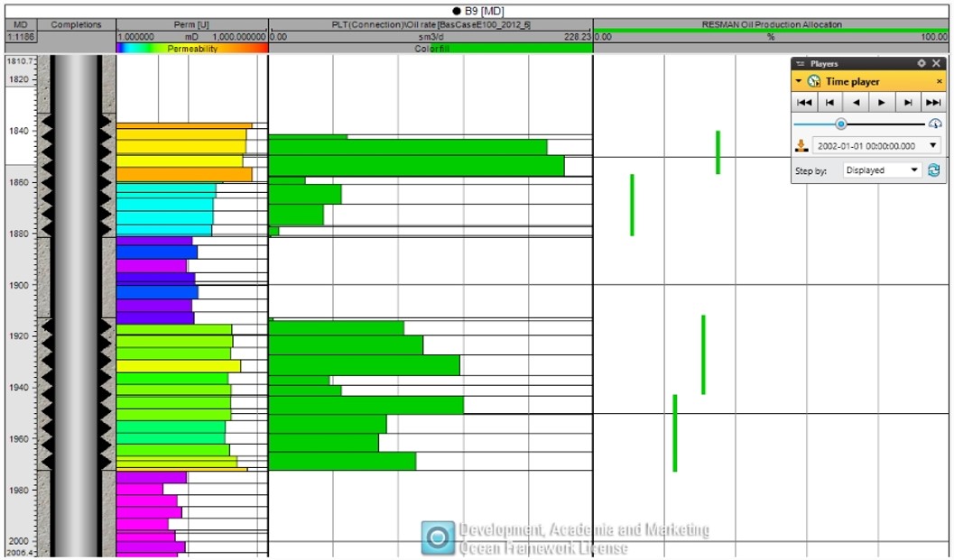The width and height of the screenshot is (954, 560).
Task: Select the Perm [U] track header
Action: pyautogui.click(x=192, y=24)
